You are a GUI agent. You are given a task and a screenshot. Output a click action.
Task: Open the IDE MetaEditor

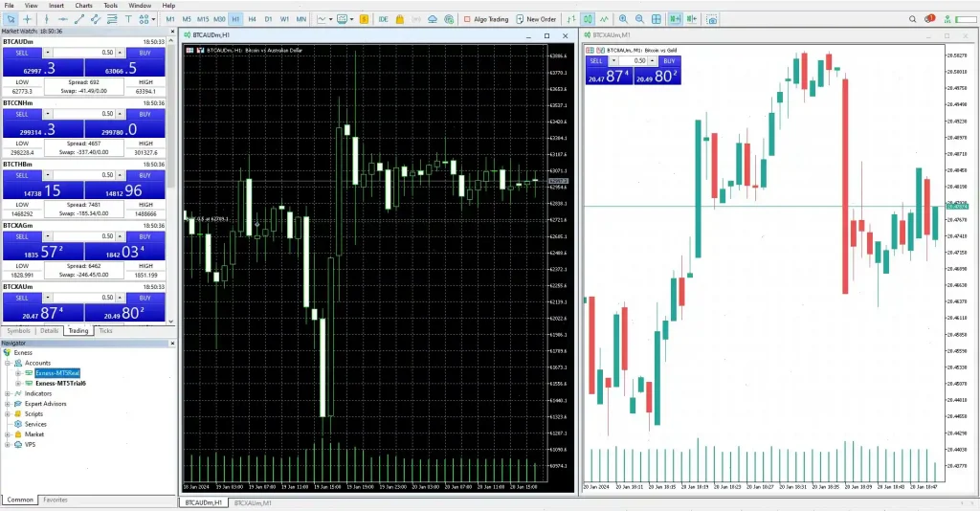[x=383, y=19]
